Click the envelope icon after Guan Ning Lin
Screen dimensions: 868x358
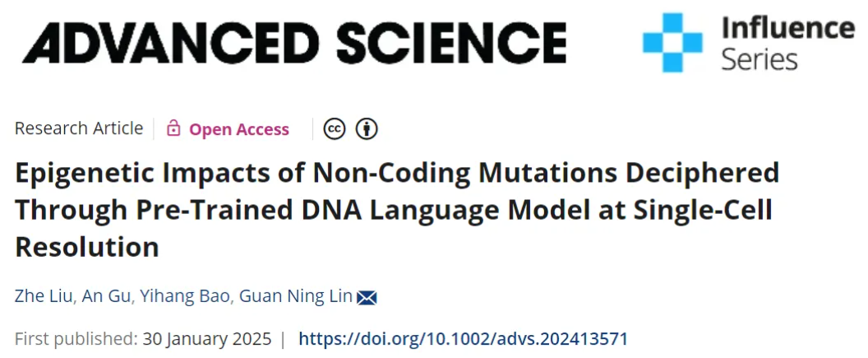pos(367,297)
